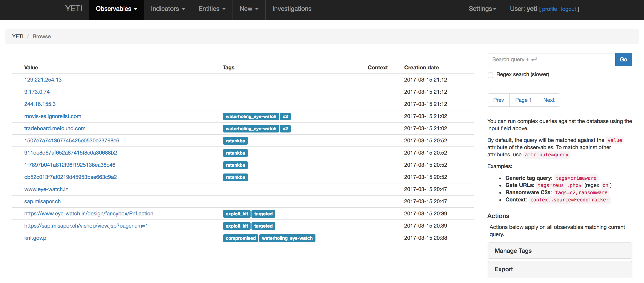Open the Settings menu
The image size is (644, 283).
click(x=482, y=9)
